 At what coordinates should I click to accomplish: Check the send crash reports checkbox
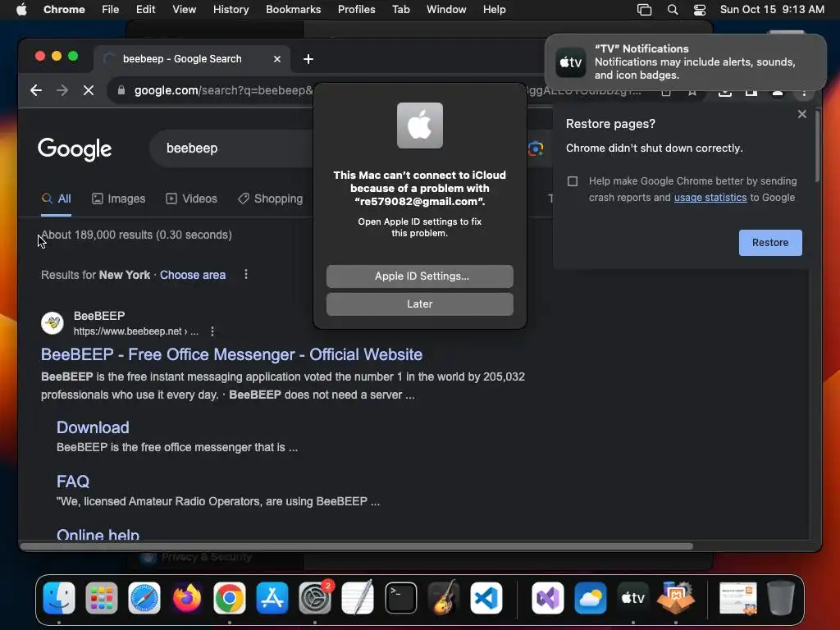[x=572, y=181]
